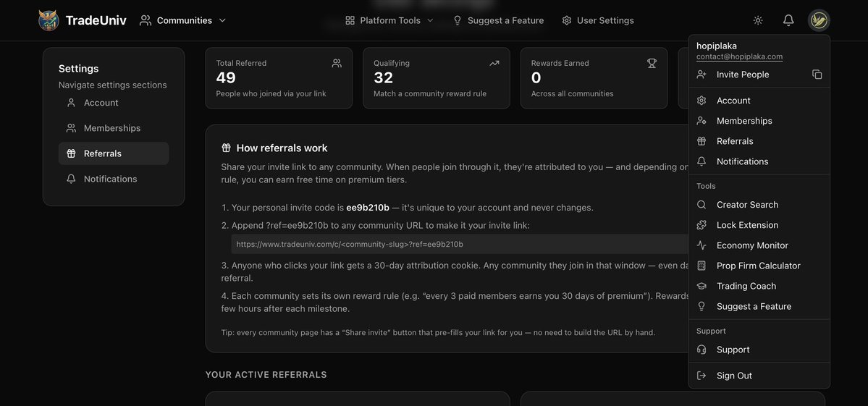Click the puzzle icon for Lock Extension
This screenshot has width=868, height=406.
pyautogui.click(x=701, y=225)
